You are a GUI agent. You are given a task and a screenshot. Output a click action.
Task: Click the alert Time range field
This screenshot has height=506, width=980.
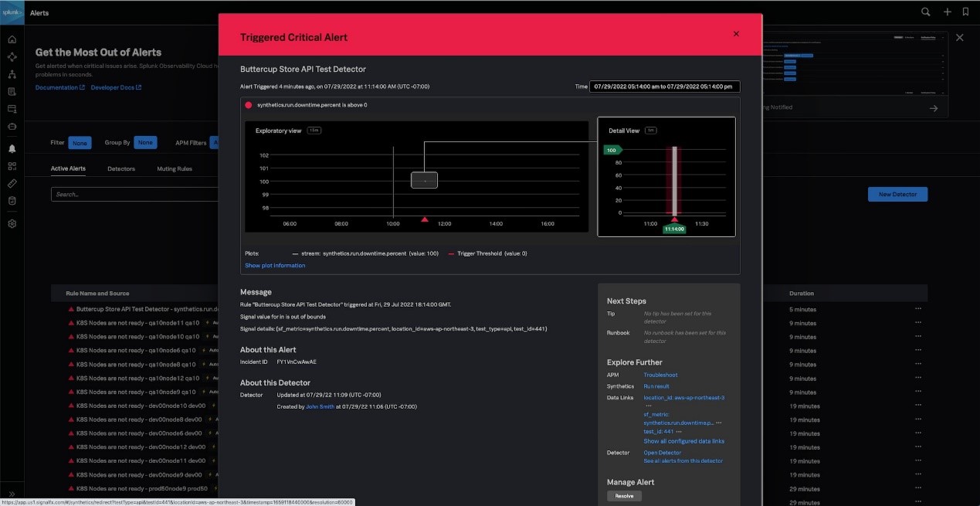pos(664,87)
